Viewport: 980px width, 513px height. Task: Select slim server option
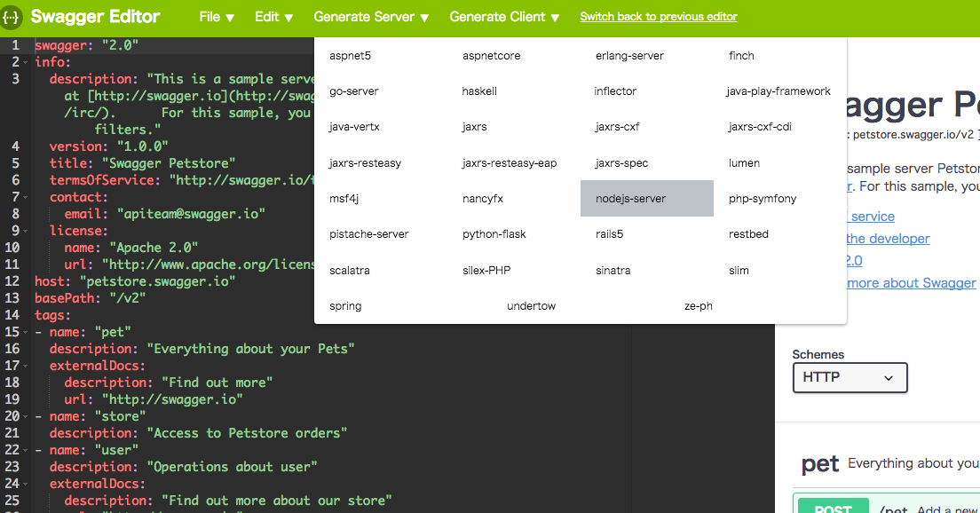pos(739,271)
